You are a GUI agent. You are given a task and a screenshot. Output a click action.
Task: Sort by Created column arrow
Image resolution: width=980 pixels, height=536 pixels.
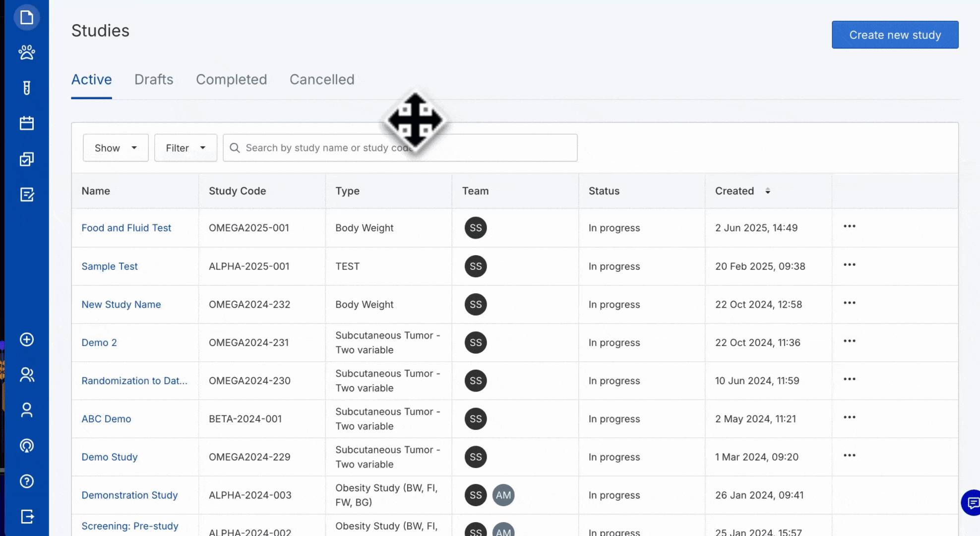pos(767,191)
